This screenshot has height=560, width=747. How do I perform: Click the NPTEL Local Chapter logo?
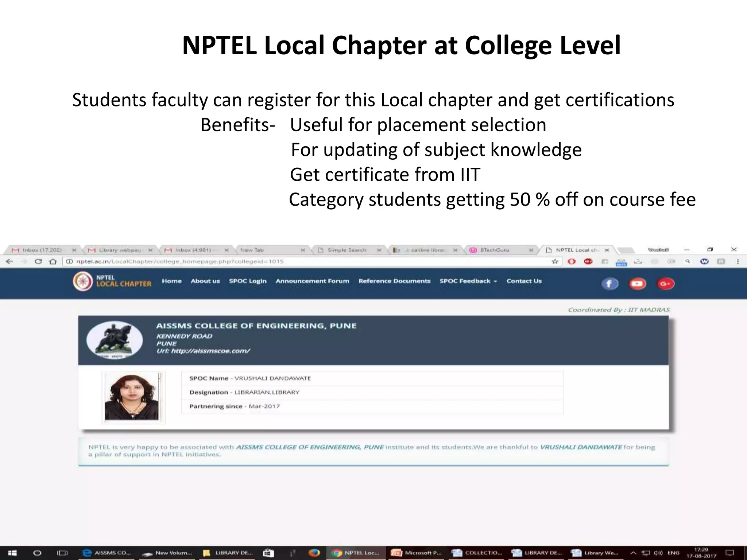[112, 281]
